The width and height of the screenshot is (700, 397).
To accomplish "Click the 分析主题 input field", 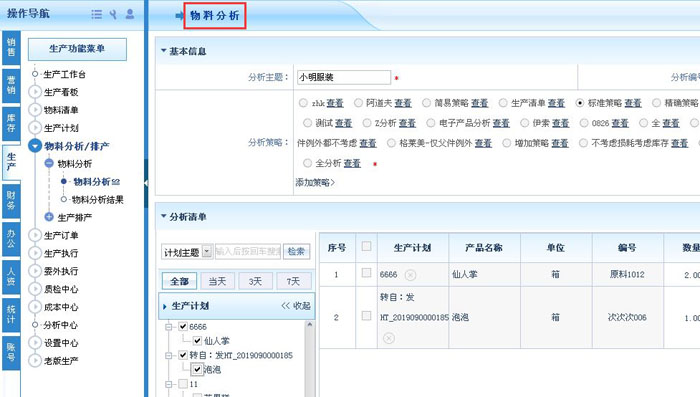I will tap(344, 77).
